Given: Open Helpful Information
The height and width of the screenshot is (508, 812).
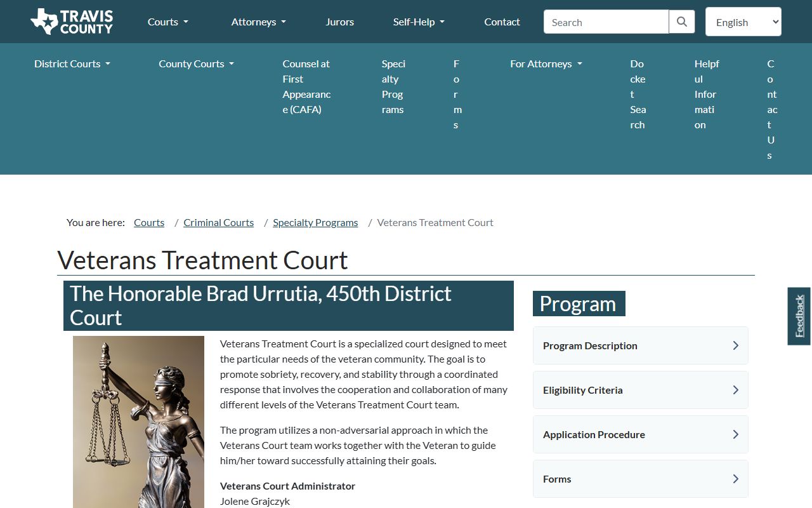Looking at the screenshot, I should [x=706, y=94].
